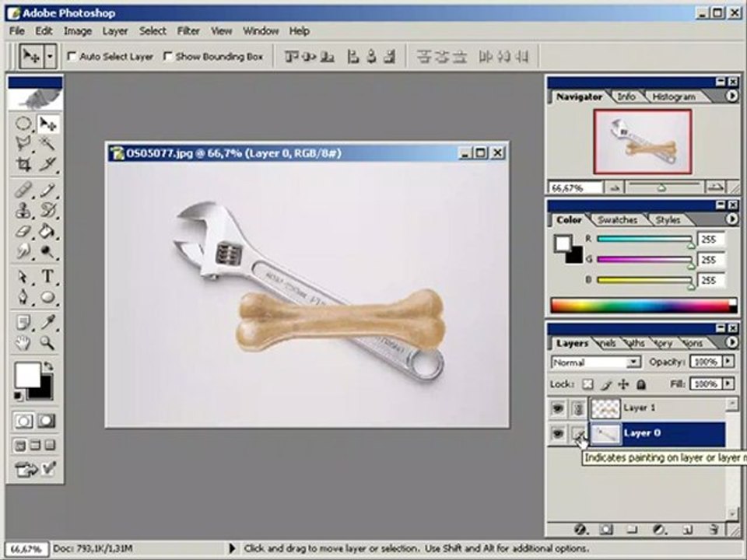Image resolution: width=747 pixels, height=560 pixels.
Task: Switch to the Info tab
Action: pyautogui.click(x=626, y=96)
